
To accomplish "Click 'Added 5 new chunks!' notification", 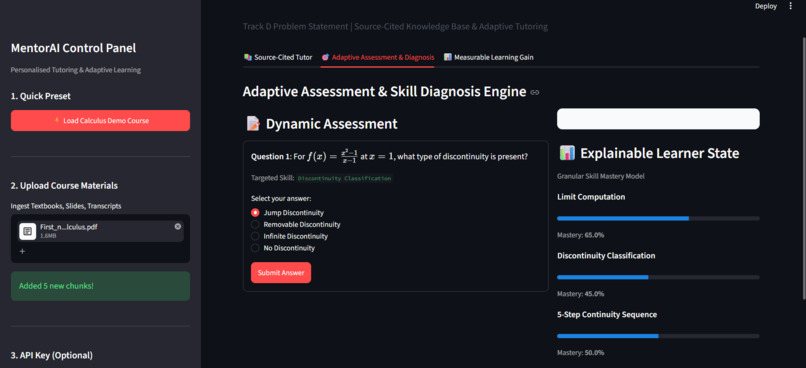I will [x=100, y=286].
